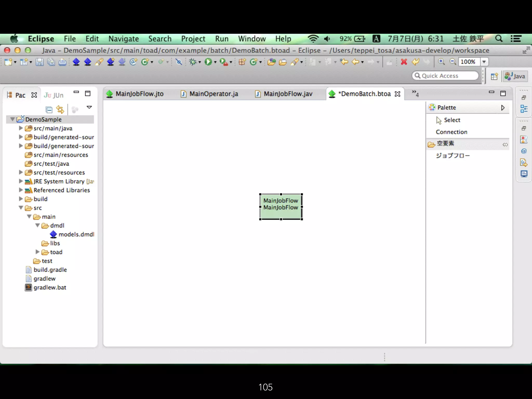Click the Save floppy disk icon
This screenshot has width=532, height=399.
[39, 62]
